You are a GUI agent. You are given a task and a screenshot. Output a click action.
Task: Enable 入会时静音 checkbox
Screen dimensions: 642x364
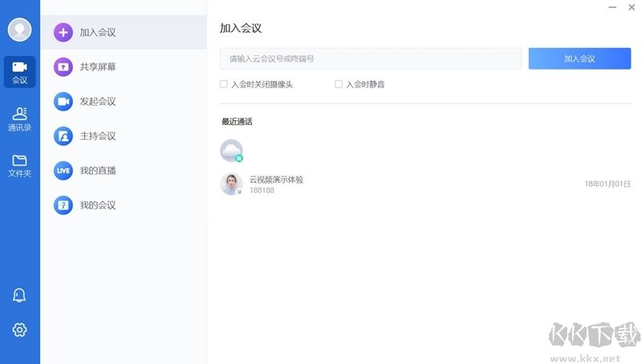tap(339, 84)
